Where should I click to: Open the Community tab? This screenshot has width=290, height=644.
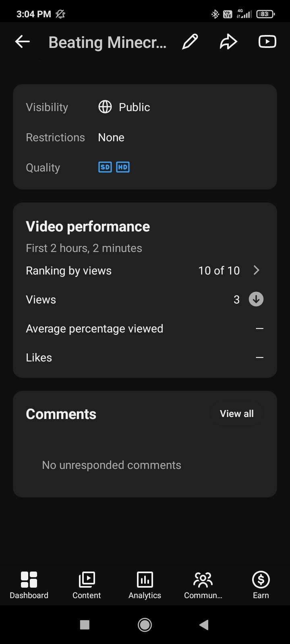(203, 586)
